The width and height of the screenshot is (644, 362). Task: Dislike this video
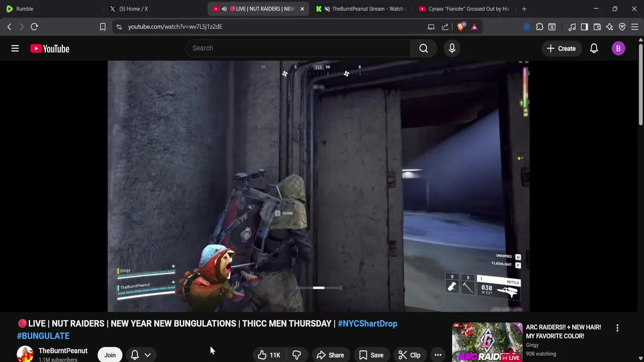297,355
